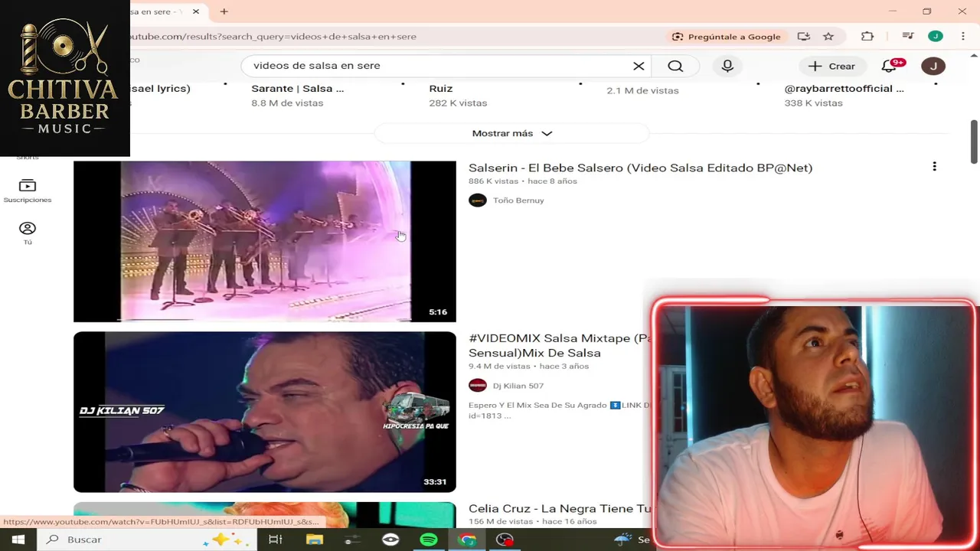Image resolution: width=980 pixels, height=551 pixels.
Task: Open the Windows Start menu
Action: pyautogui.click(x=18, y=540)
